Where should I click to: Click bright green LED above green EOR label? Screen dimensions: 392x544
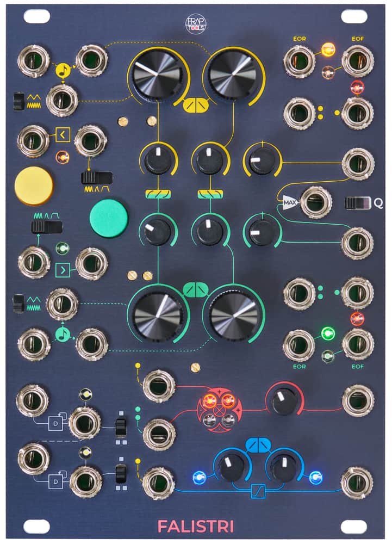pyautogui.click(x=328, y=334)
